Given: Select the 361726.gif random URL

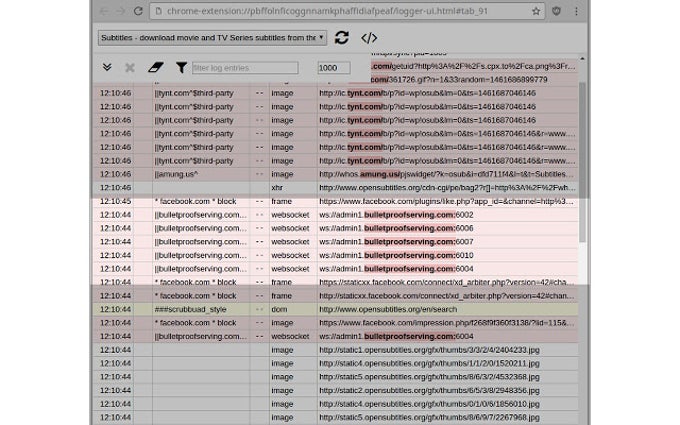Looking at the screenshot, I should (x=459, y=80).
